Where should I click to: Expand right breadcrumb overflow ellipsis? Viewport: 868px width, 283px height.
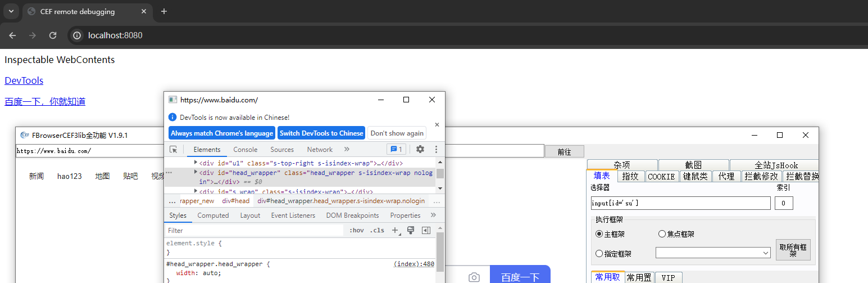[x=437, y=201]
